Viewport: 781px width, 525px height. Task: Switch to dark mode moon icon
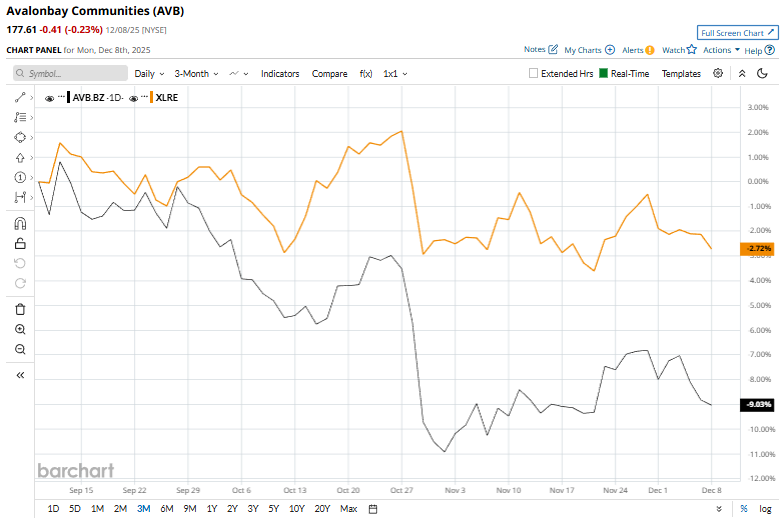coord(762,73)
